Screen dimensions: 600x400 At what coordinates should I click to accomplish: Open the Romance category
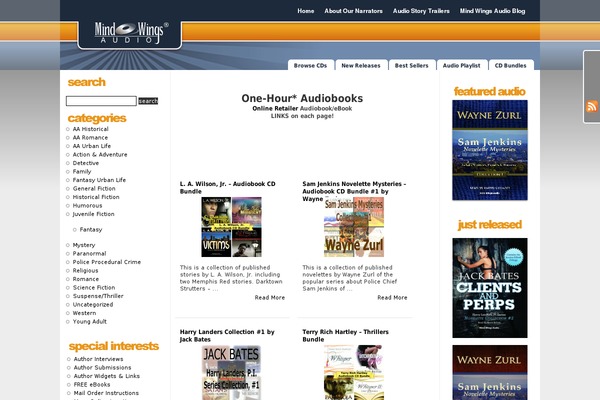(x=86, y=279)
